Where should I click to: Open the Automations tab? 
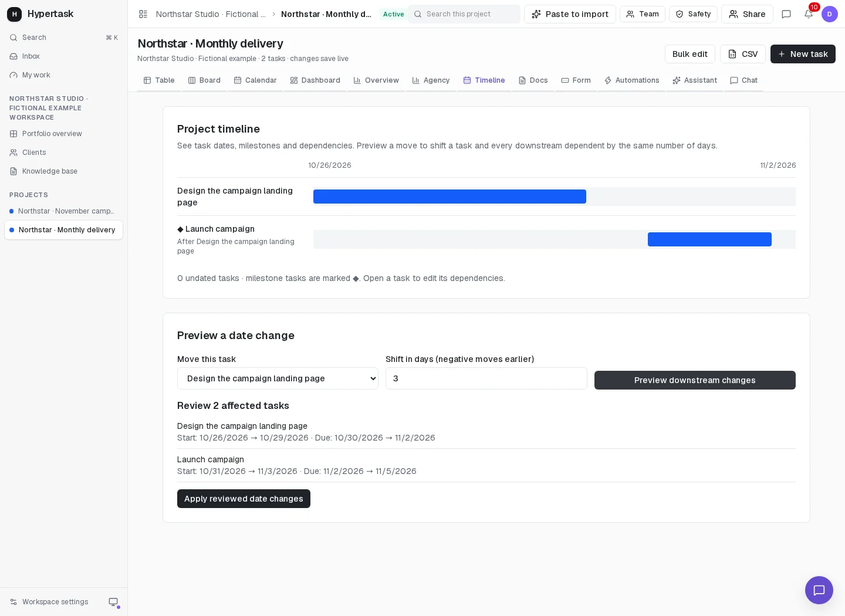[631, 80]
